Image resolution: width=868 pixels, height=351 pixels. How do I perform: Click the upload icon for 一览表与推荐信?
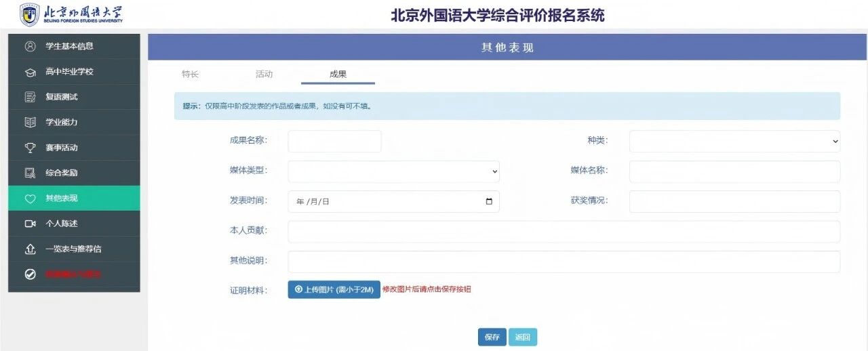[30, 249]
